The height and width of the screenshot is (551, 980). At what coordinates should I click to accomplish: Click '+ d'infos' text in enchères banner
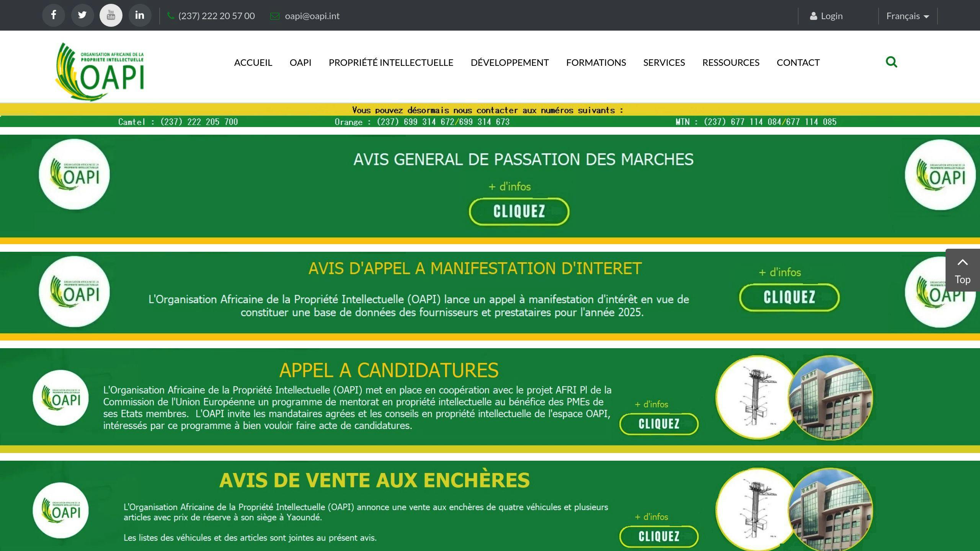pyautogui.click(x=651, y=517)
